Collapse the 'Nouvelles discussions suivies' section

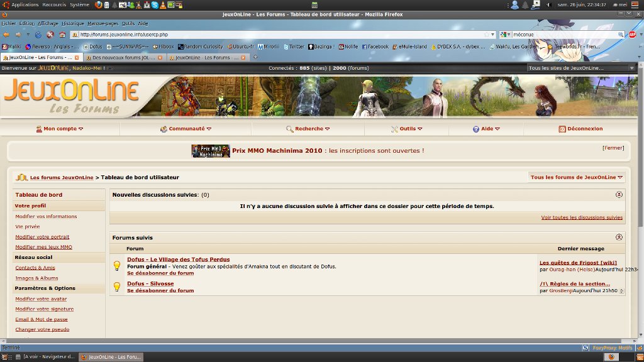click(x=619, y=195)
